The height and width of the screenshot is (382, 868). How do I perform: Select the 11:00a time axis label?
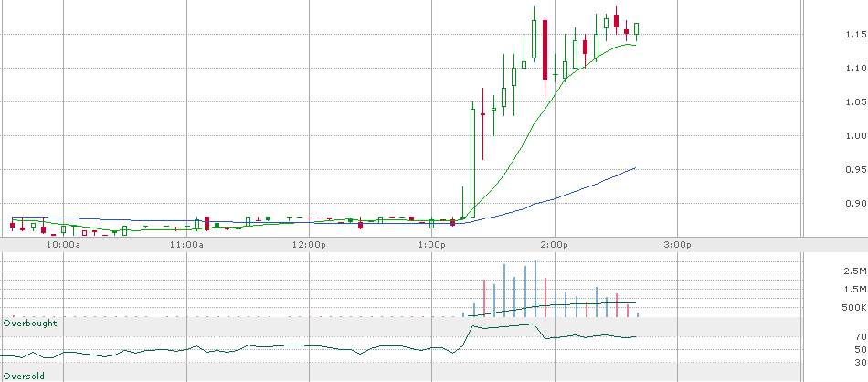186,244
